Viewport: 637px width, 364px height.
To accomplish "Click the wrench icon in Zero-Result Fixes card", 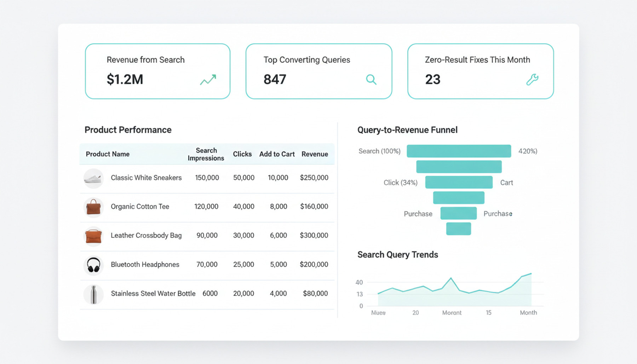I will tap(532, 80).
